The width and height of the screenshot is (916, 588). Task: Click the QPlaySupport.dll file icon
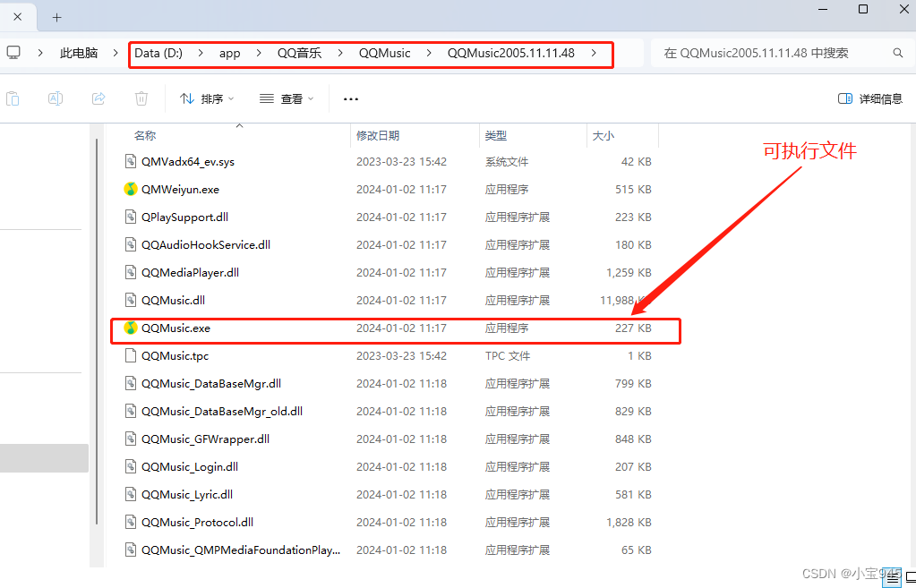[x=131, y=217]
